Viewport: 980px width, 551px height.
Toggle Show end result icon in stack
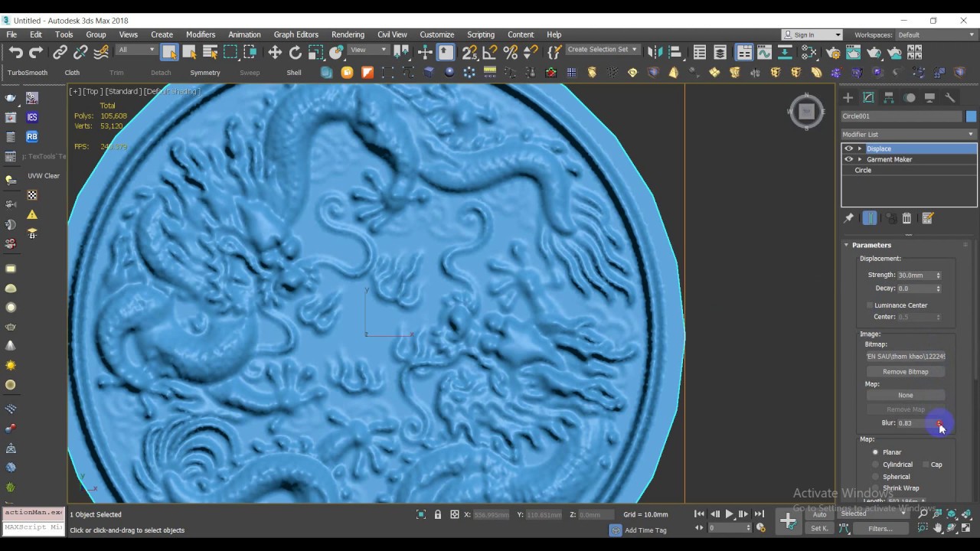click(x=870, y=218)
